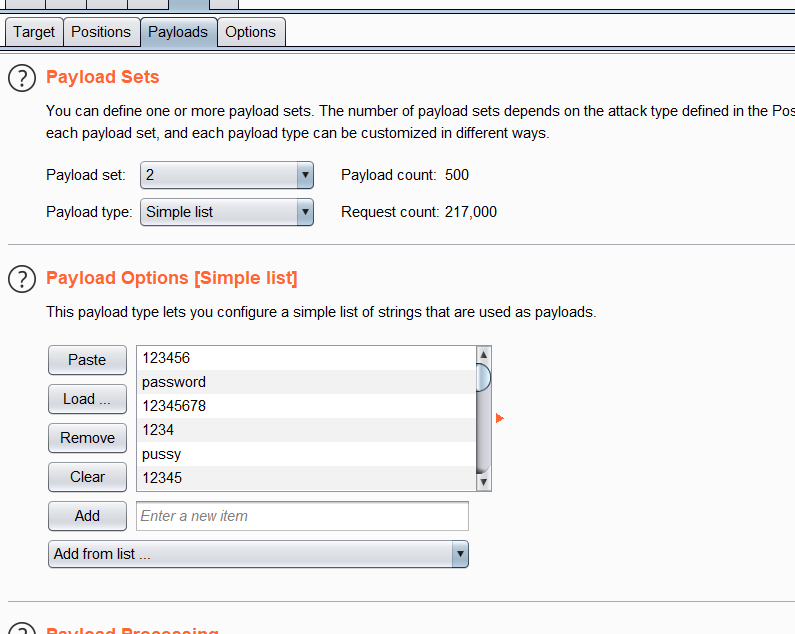Switch to the Target tab

34,32
